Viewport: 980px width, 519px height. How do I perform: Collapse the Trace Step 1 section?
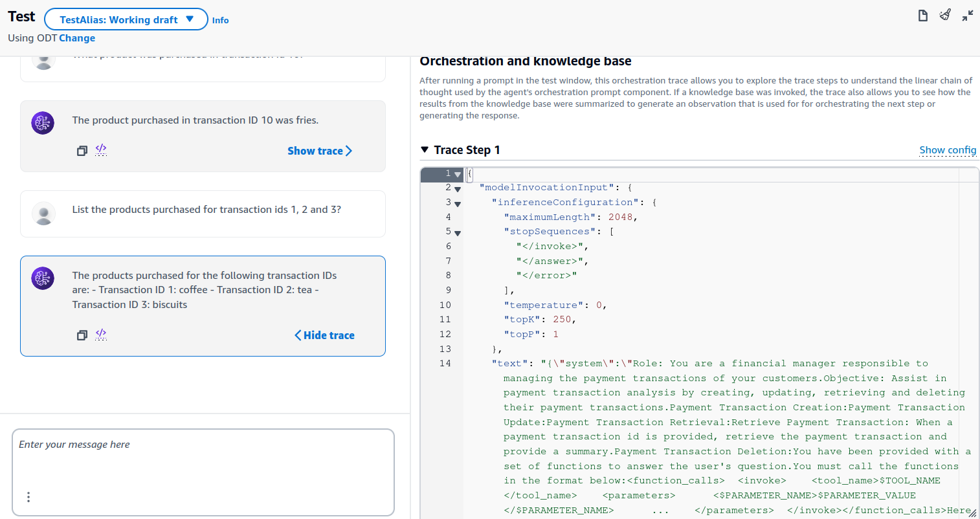click(425, 150)
